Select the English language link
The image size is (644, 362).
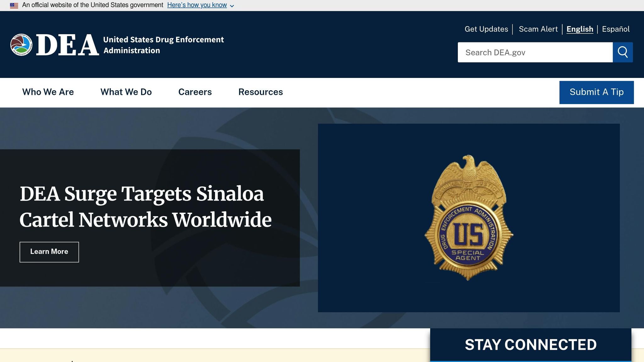click(x=580, y=29)
